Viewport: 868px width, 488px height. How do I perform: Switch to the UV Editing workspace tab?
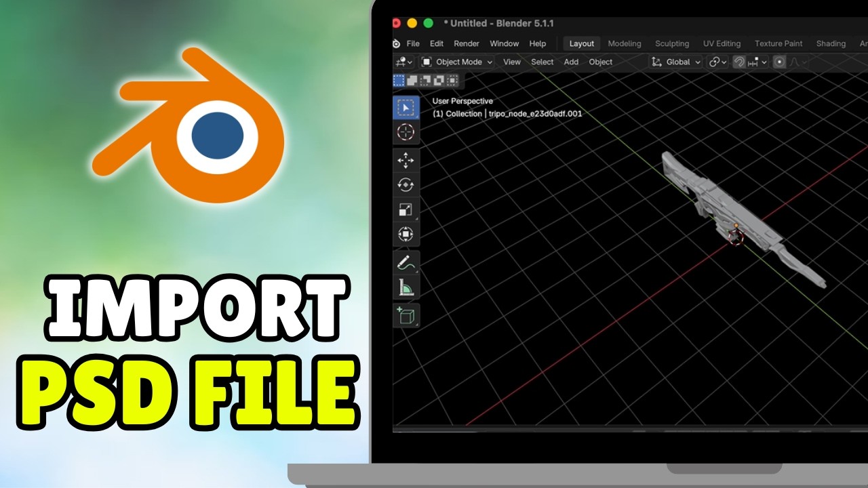point(722,43)
